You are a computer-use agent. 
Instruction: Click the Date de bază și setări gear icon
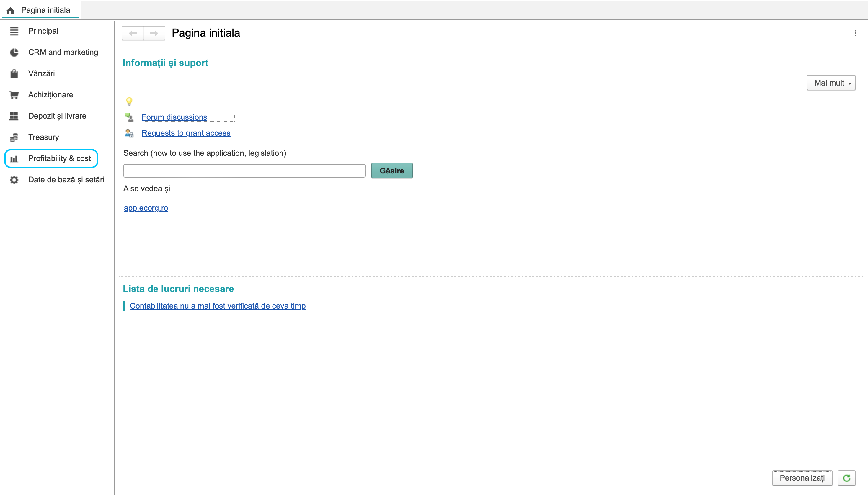pos(14,180)
